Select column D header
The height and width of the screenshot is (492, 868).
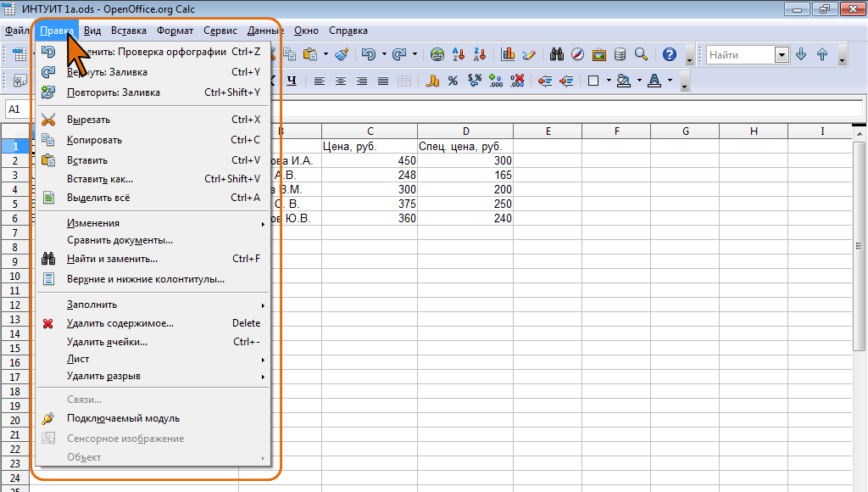(x=465, y=131)
